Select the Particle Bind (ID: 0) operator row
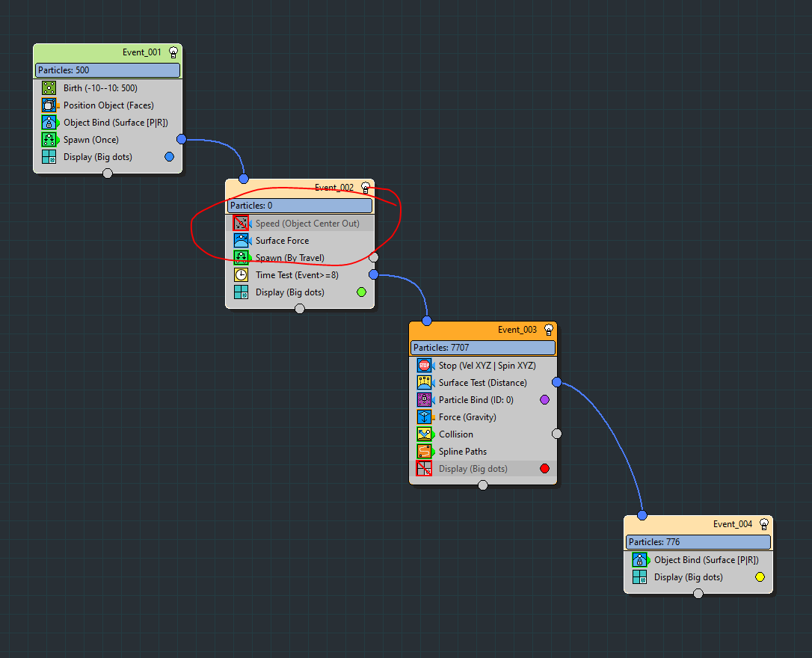 (476, 400)
